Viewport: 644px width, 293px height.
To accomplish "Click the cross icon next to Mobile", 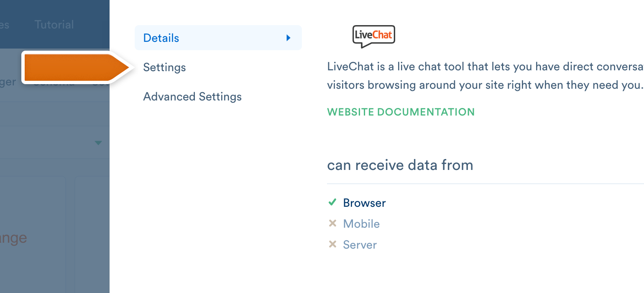I will coord(332,224).
